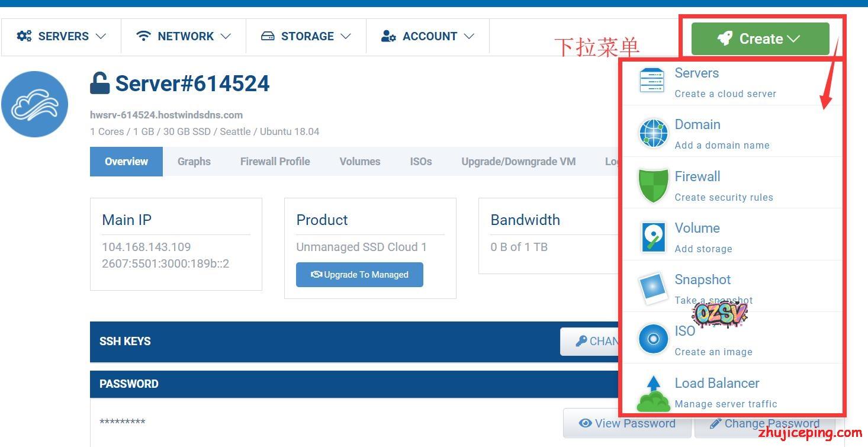Click the Servers stack icon in dropdown
The height and width of the screenshot is (447, 868).
pos(652,81)
